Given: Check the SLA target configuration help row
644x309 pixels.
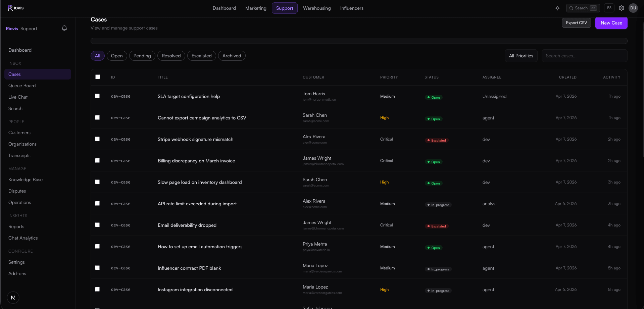Looking at the screenshot, I should (97, 96).
